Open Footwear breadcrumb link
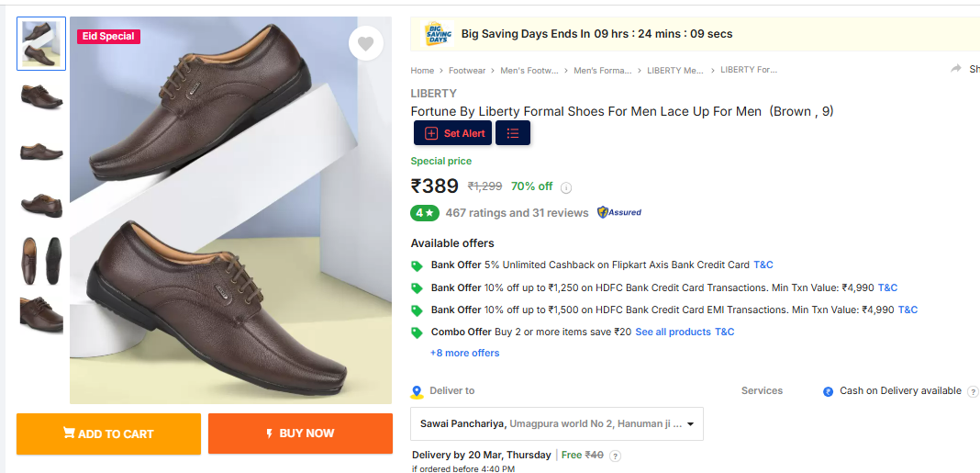 (x=467, y=71)
